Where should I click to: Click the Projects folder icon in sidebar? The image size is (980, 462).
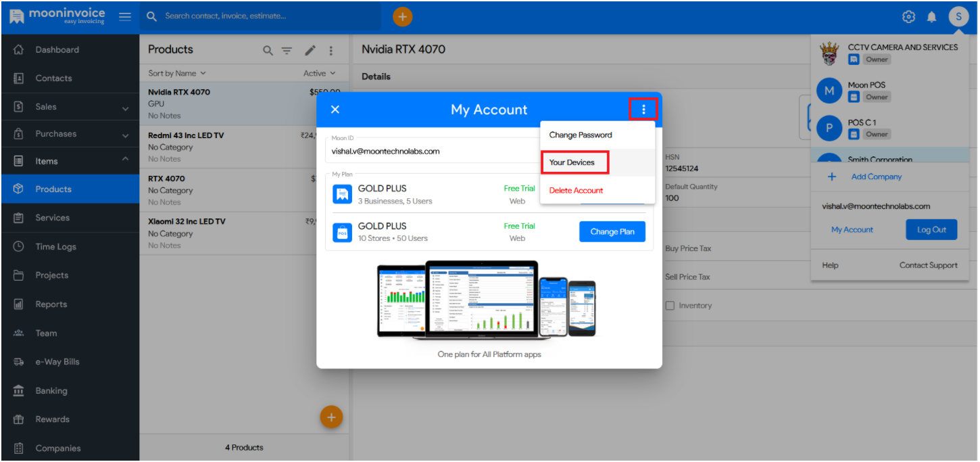click(19, 275)
